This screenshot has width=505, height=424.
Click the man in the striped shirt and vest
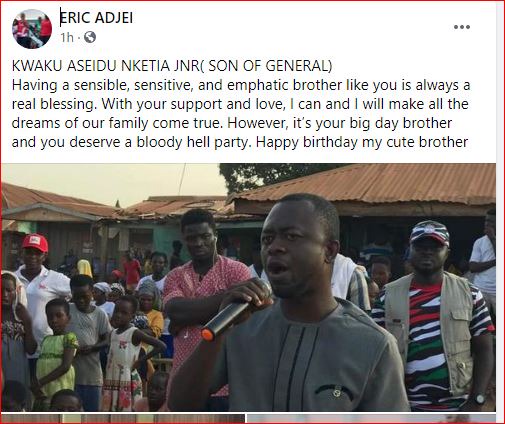pos(433,317)
